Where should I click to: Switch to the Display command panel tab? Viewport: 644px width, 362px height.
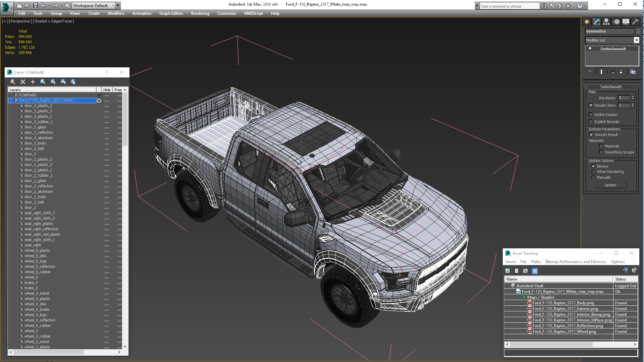[x=626, y=22]
